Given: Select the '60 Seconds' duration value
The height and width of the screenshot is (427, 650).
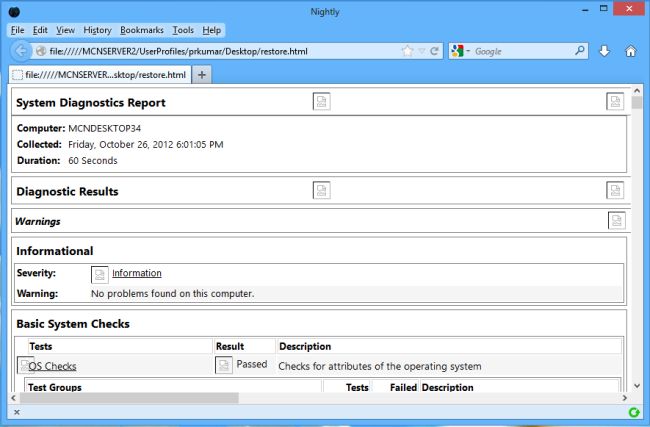Looking at the screenshot, I should (93, 161).
